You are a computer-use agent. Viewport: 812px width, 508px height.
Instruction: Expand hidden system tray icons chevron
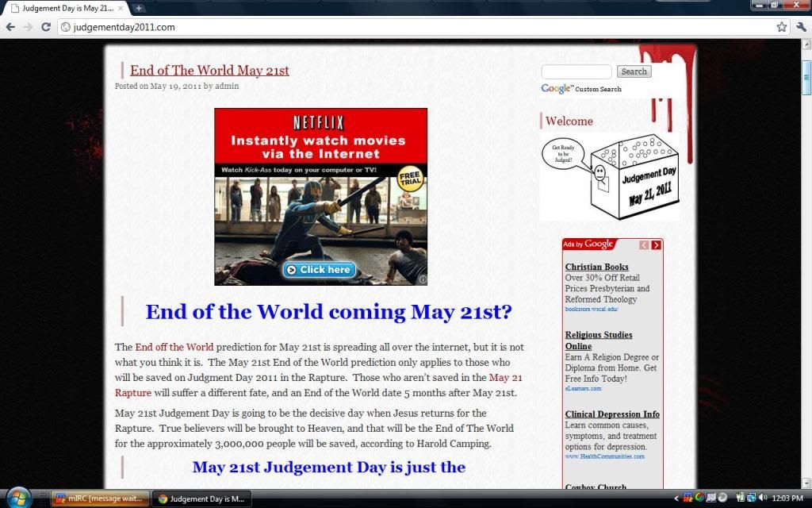click(x=677, y=498)
